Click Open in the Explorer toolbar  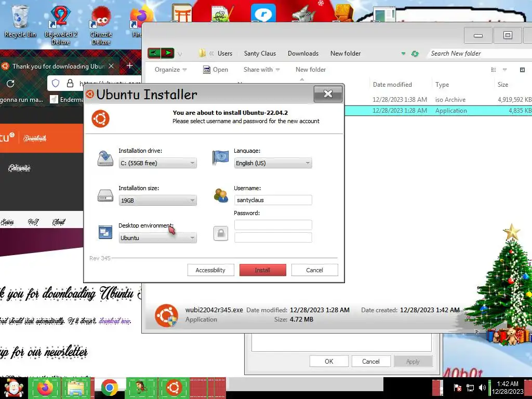pos(216,70)
